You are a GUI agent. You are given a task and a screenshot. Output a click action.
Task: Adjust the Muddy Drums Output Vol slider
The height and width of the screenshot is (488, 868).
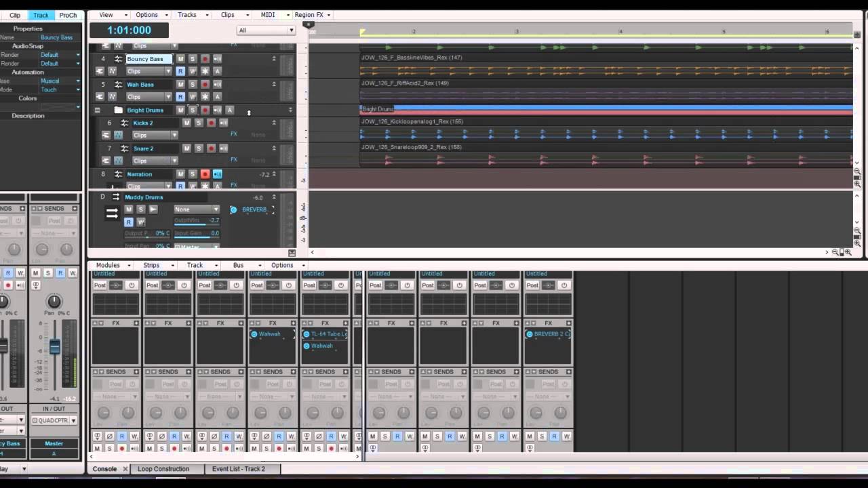[197, 221]
